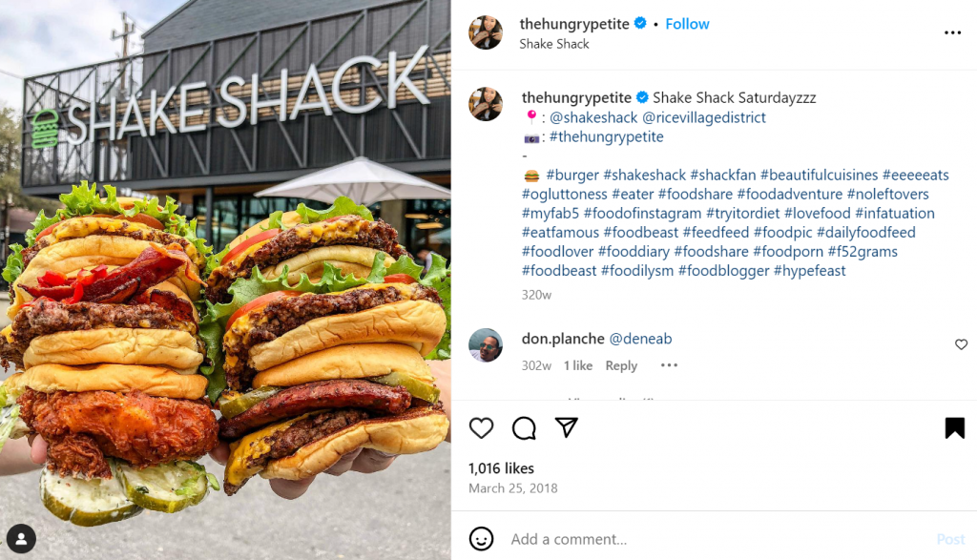The width and height of the screenshot is (977, 560).
Task: Focus the Add a comment field
Action: [x=717, y=539]
